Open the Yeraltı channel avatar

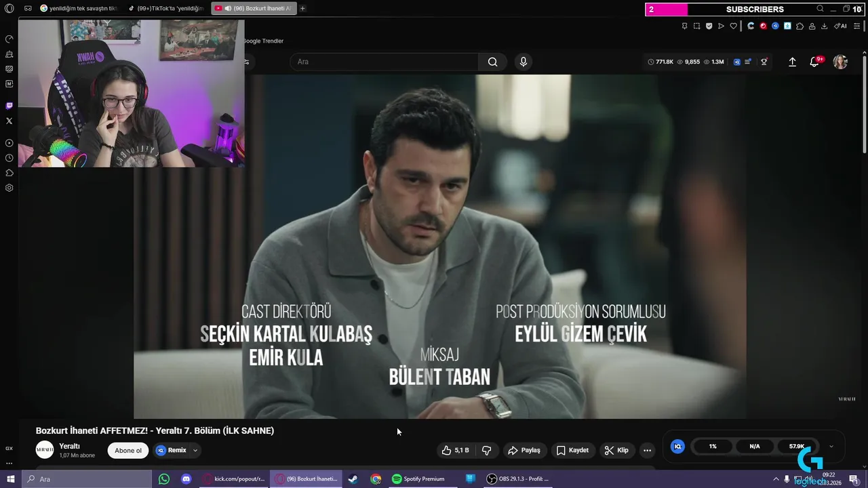coord(45,450)
